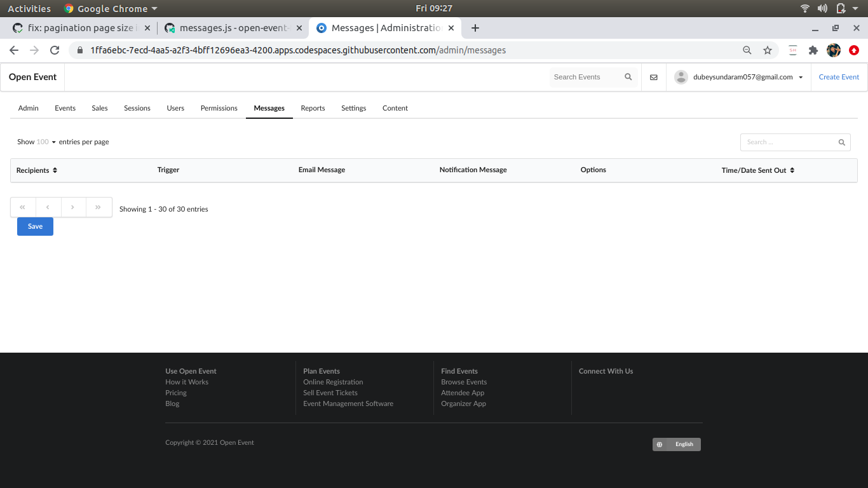This screenshot has height=488, width=868.
Task: Click the search icon in the table search box
Action: tap(841, 142)
